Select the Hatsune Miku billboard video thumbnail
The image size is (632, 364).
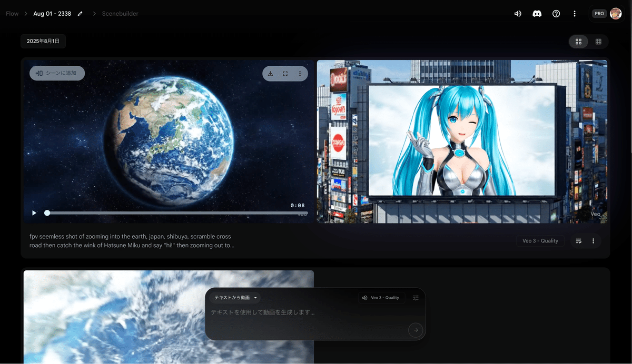point(462,141)
